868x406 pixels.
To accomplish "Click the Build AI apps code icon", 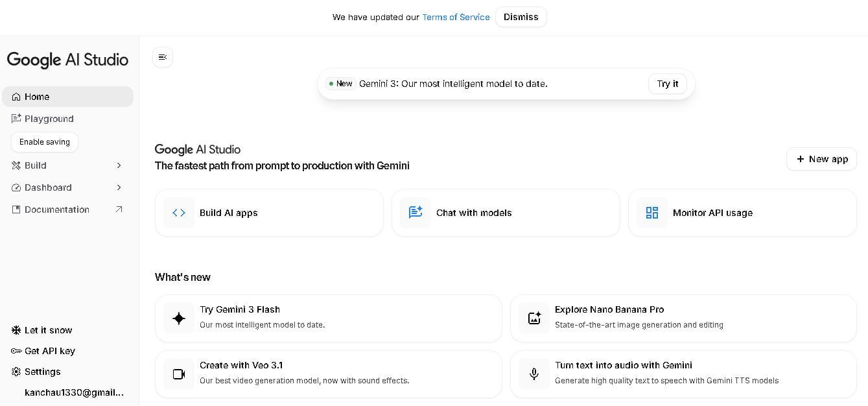I will (x=179, y=212).
